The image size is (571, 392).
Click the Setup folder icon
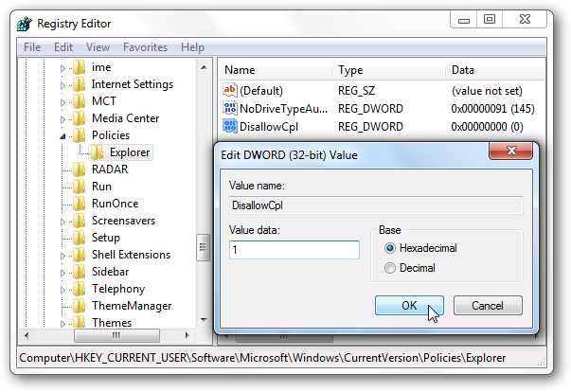79,238
